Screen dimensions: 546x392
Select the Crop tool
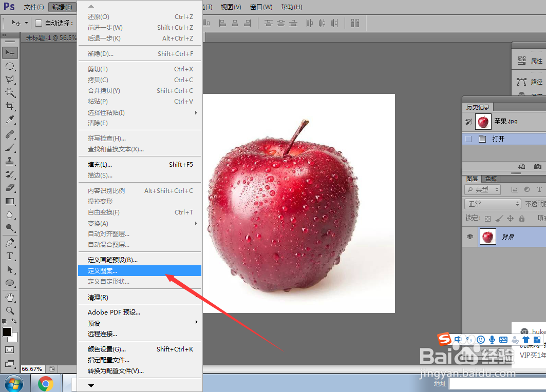10,106
